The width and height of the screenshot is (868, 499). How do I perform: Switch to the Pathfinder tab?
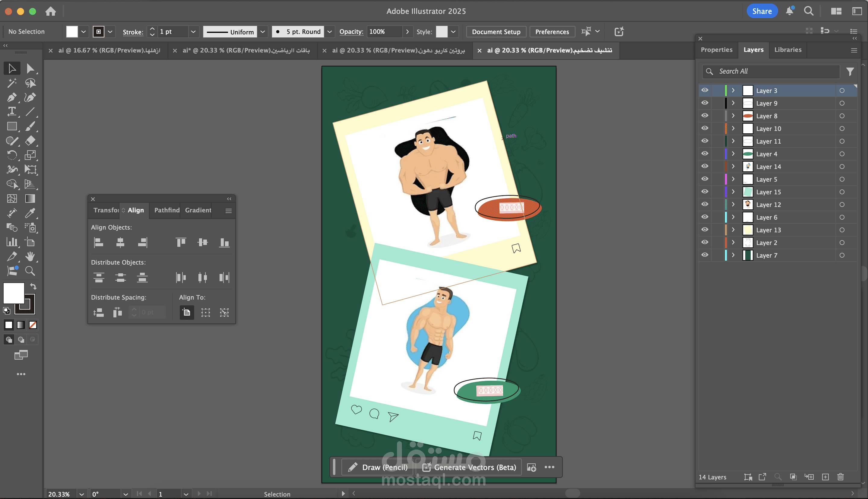point(167,210)
